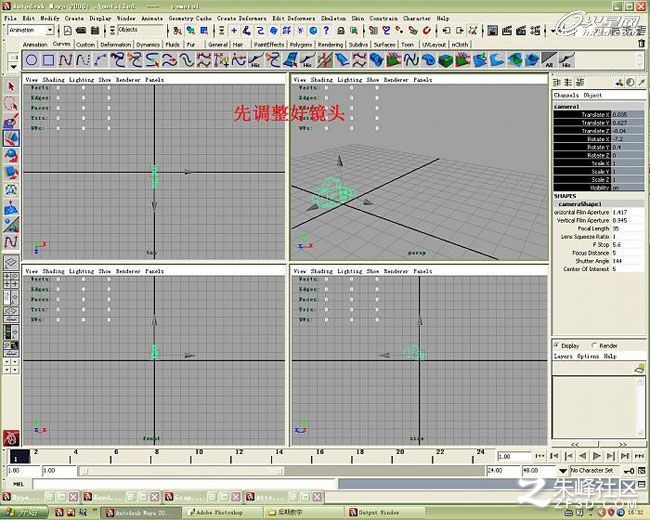The width and height of the screenshot is (650, 520).
Task: Click the play forwards button
Action: point(597,456)
